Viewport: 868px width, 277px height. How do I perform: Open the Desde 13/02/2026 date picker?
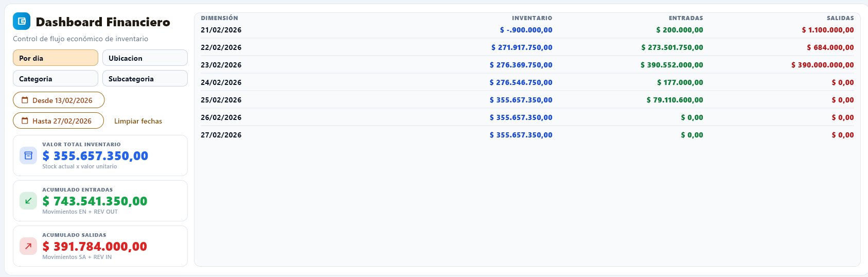coord(59,100)
